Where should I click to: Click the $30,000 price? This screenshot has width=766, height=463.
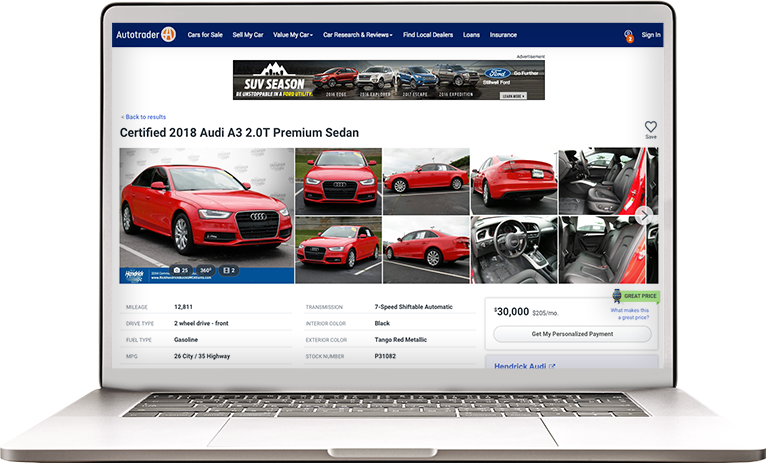tap(511, 312)
